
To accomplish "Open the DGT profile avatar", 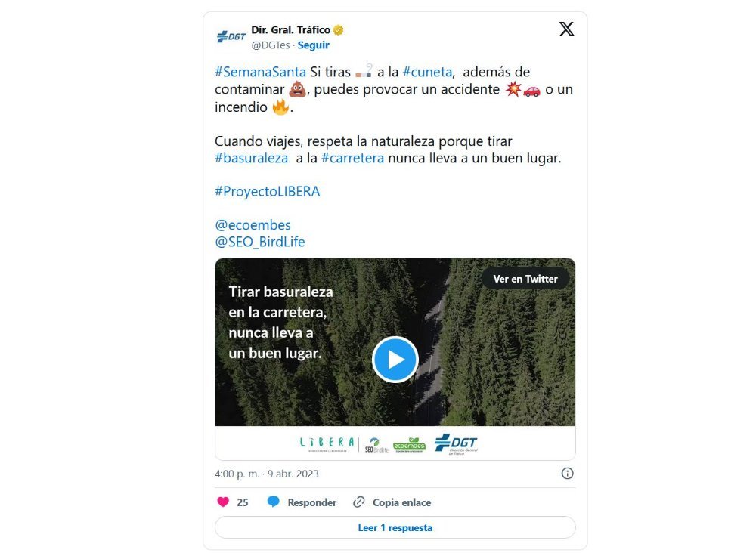I will 231,36.
